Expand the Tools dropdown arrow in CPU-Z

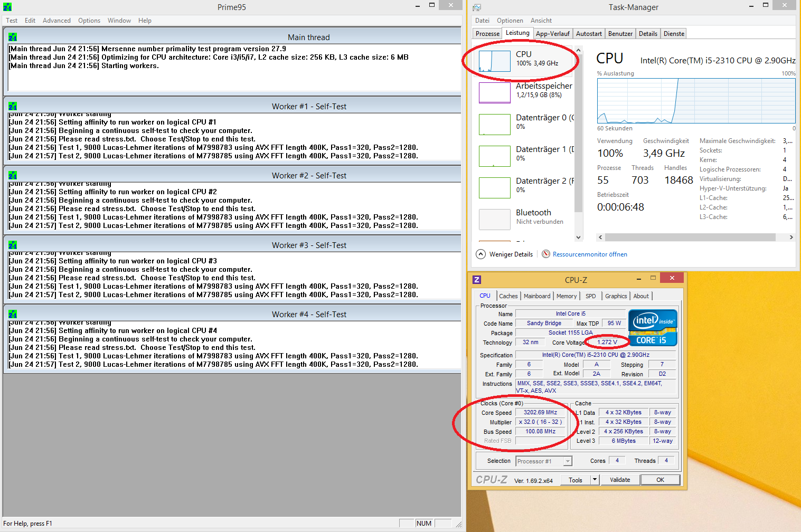click(595, 480)
